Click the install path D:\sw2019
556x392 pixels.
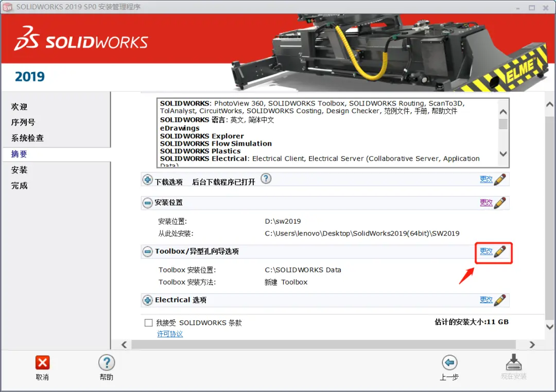283,222
